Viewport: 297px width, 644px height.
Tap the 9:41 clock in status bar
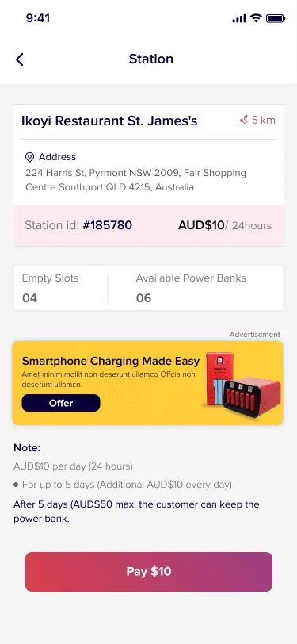(x=38, y=18)
